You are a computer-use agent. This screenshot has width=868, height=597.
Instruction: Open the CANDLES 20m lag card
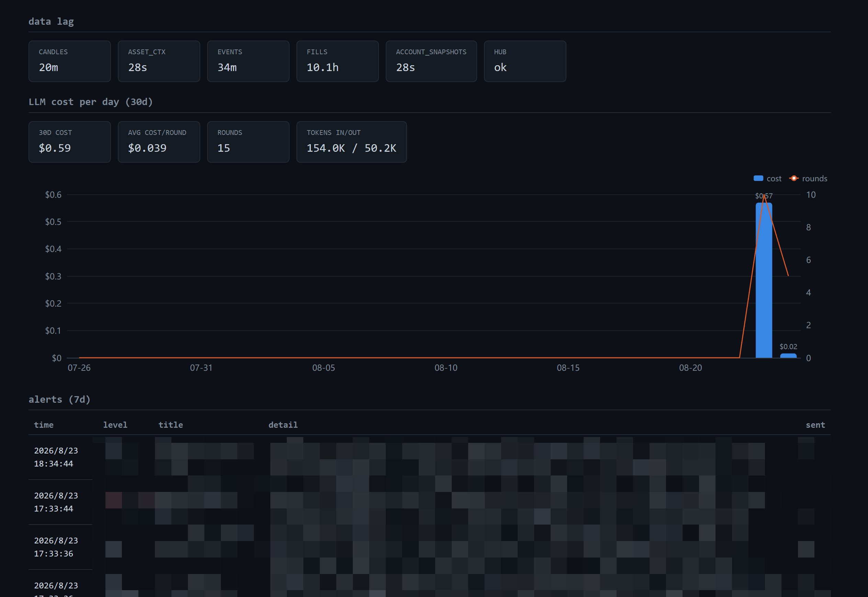(x=70, y=61)
